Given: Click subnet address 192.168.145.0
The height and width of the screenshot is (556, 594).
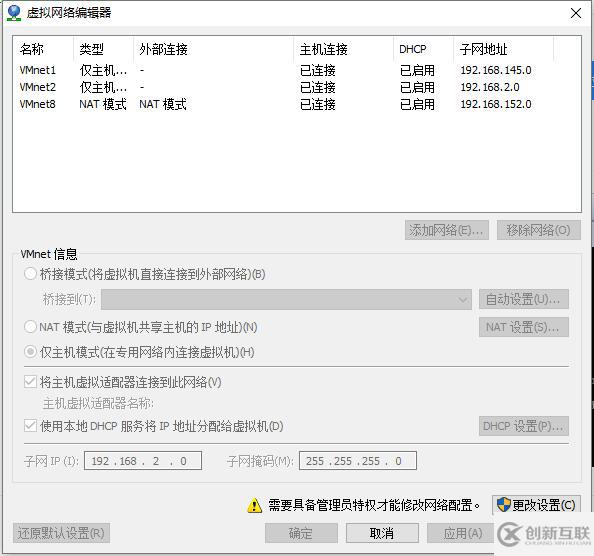Looking at the screenshot, I should tap(496, 70).
